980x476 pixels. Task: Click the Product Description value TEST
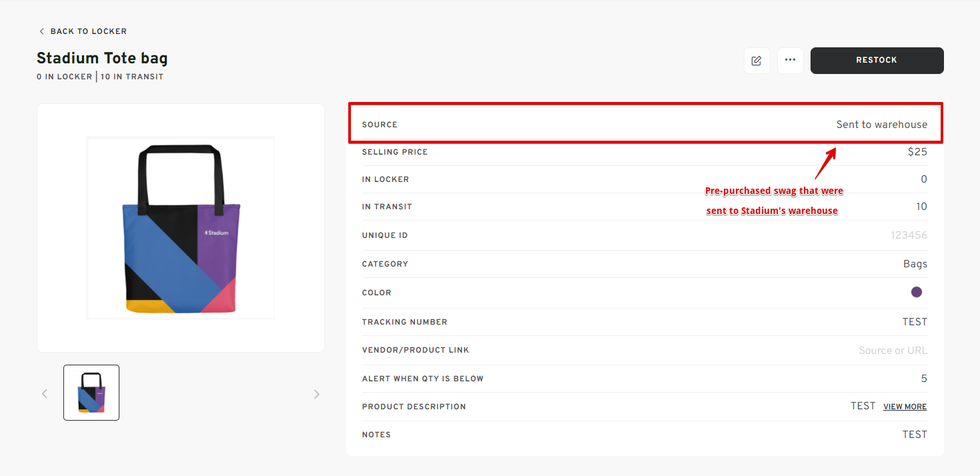pos(863,406)
